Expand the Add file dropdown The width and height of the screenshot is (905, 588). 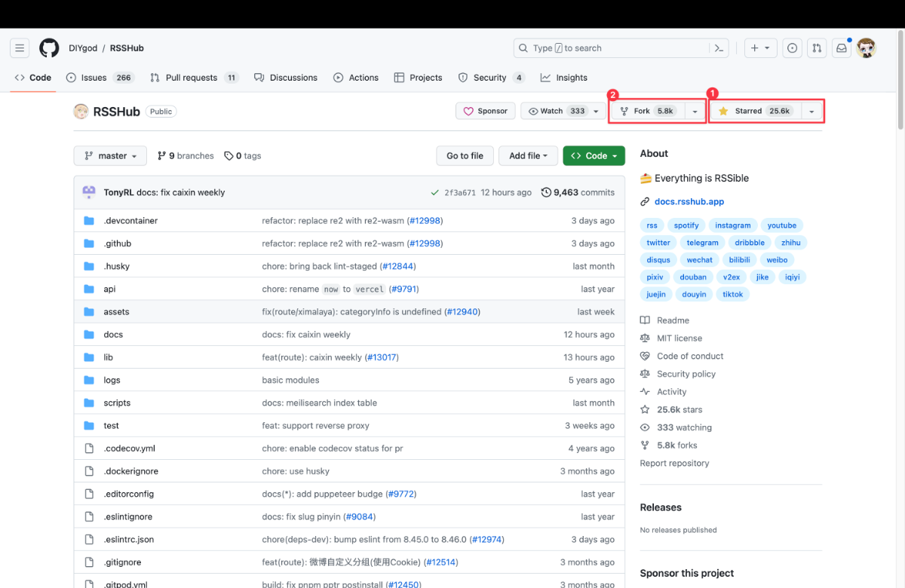click(x=528, y=156)
